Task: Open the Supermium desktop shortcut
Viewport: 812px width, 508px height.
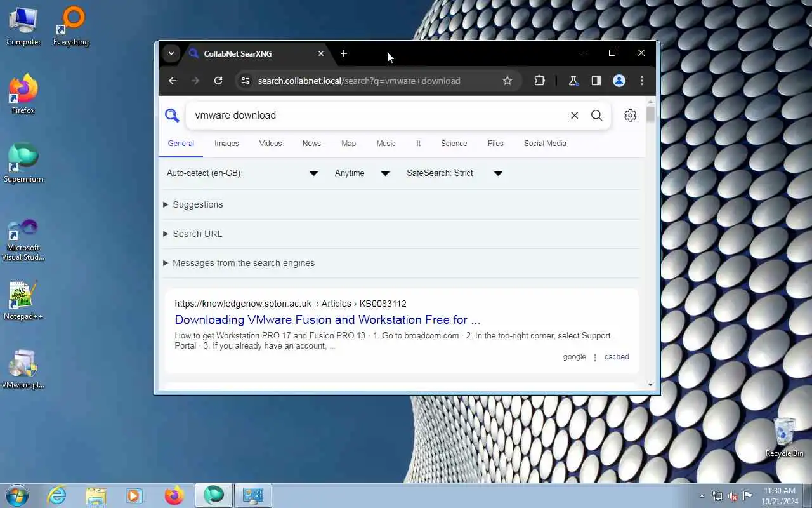Action: (23, 163)
